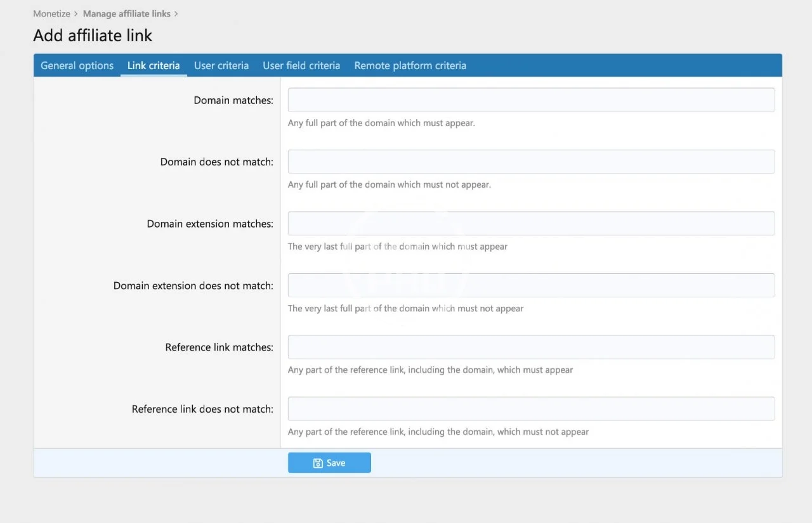The width and height of the screenshot is (812, 523).
Task: Switch to the General options tab
Action: [x=77, y=65]
